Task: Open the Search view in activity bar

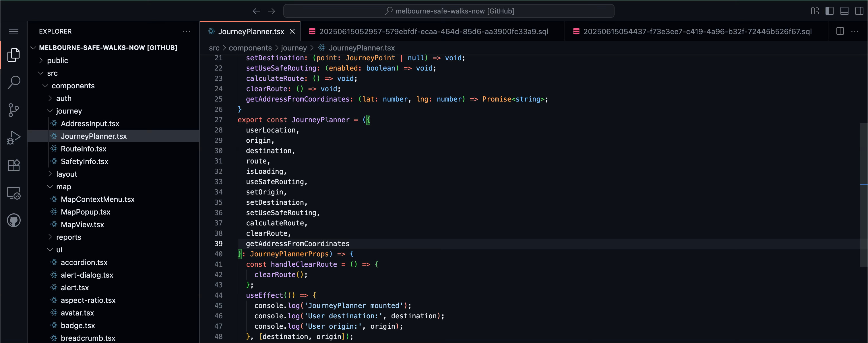Action: pyautogui.click(x=14, y=82)
